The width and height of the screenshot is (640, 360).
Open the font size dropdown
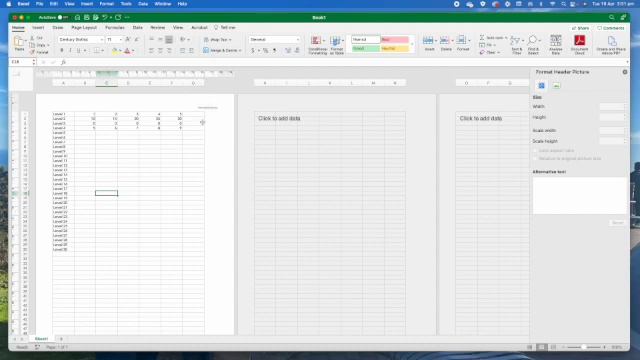click(120, 40)
